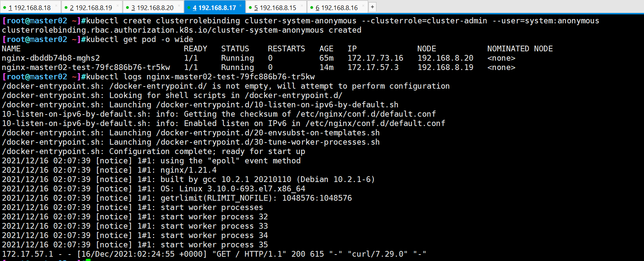Viewport: 644px width, 261px height.
Task: Switch to session tab 3 192.168.8.20
Action: [x=153, y=7]
